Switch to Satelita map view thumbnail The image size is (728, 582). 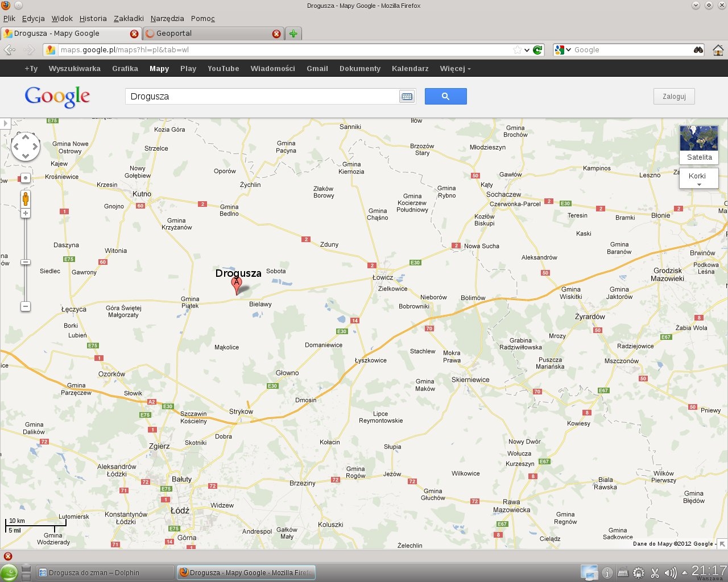(699, 144)
